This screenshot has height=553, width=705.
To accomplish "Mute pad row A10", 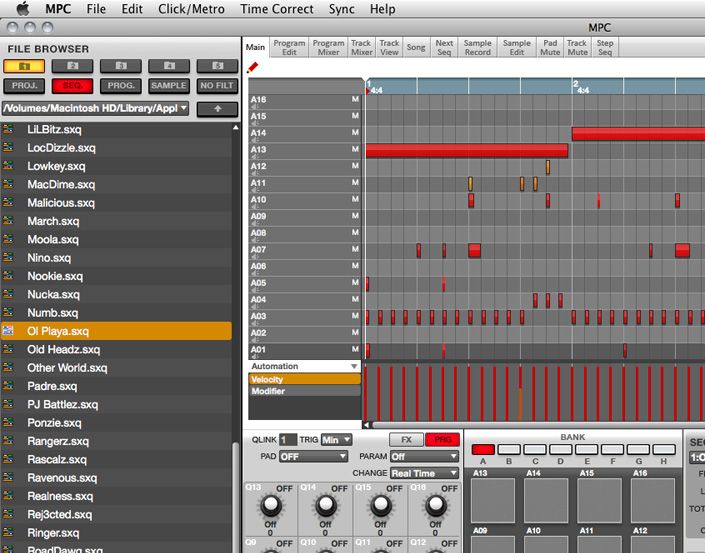I will [355, 199].
